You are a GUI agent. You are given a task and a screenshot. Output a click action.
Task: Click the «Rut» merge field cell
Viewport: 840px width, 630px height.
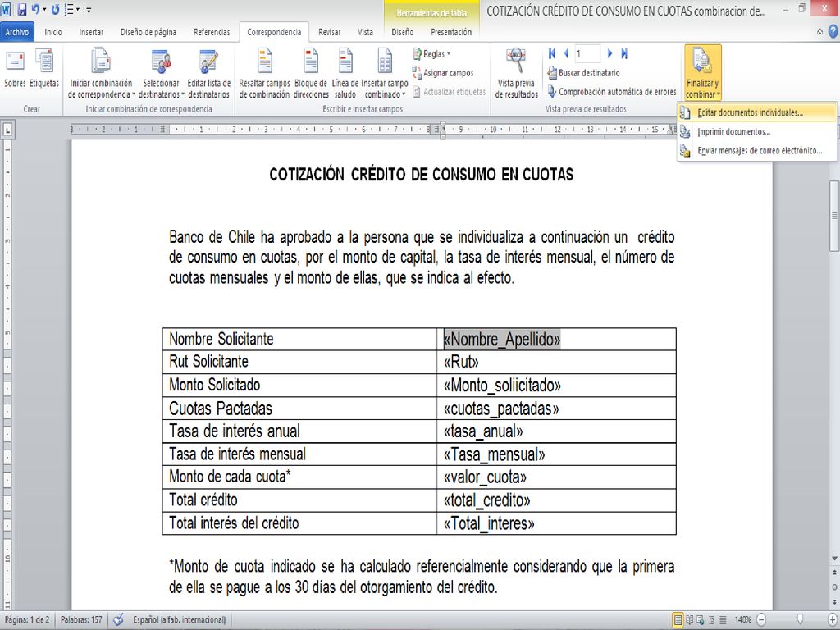click(x=557, y=362)
